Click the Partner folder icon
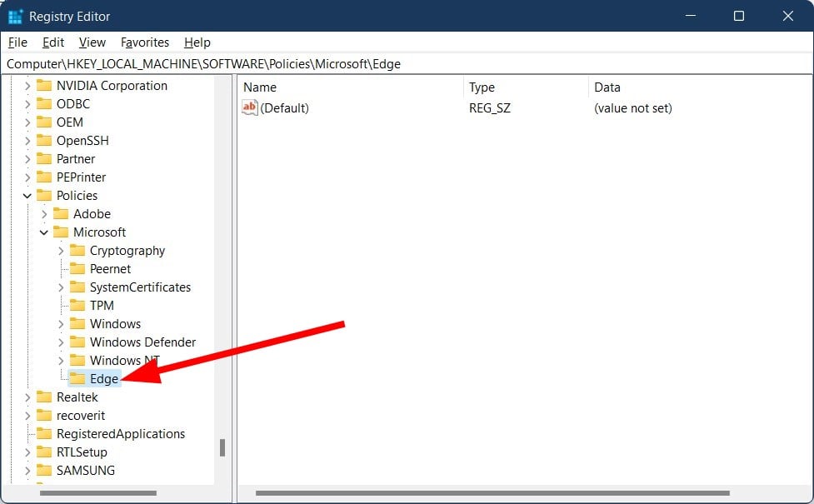This screenshot has width=814, height=504. pyautogui.click(x=44, y=159)
